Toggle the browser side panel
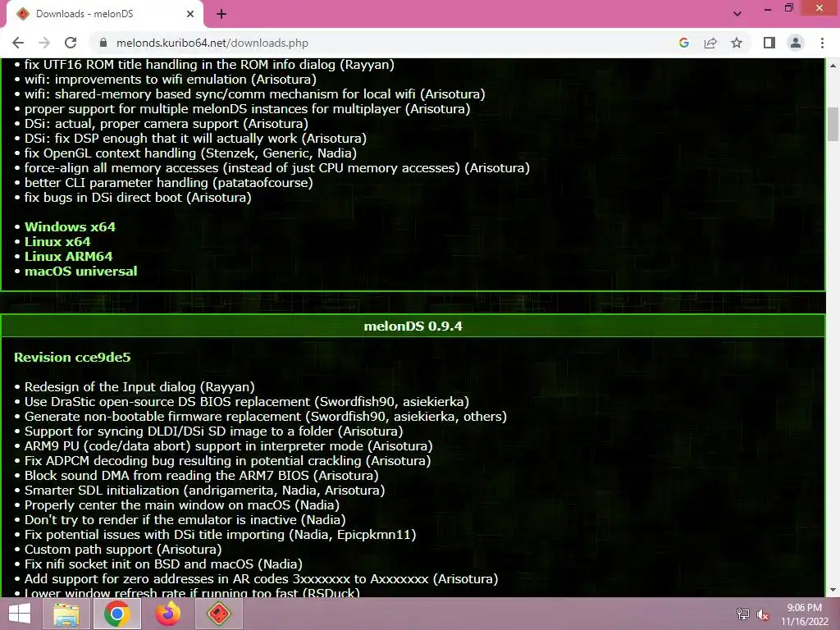Viewport: 840px width, 630px height. click(769, 43)
